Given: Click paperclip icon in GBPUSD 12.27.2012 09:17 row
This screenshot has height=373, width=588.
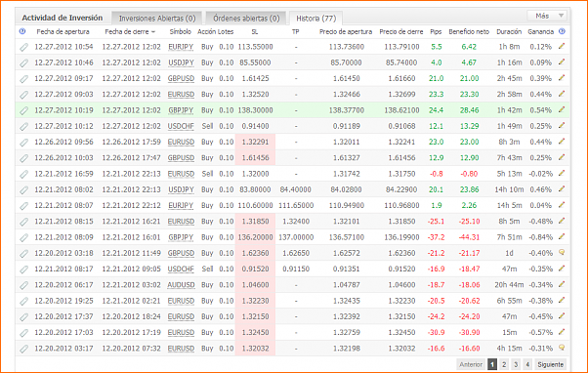Looking at the screenshot, I should click(24, 79).
